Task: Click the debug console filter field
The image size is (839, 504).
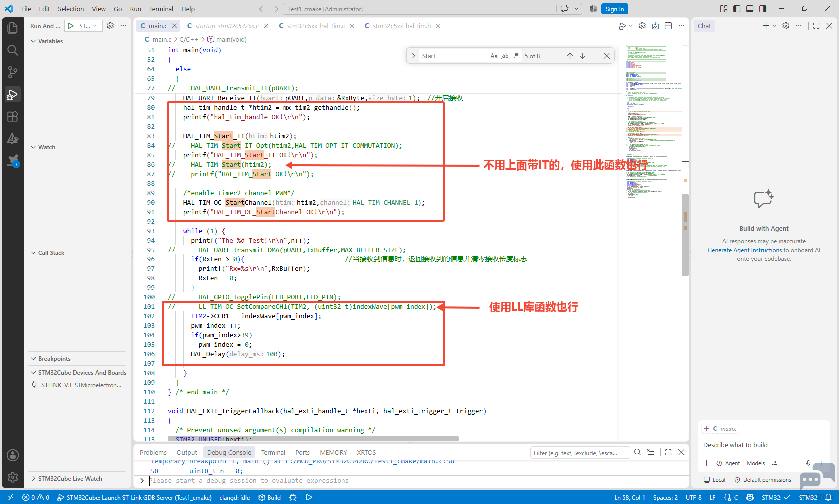Action: (x=579, y=453)
